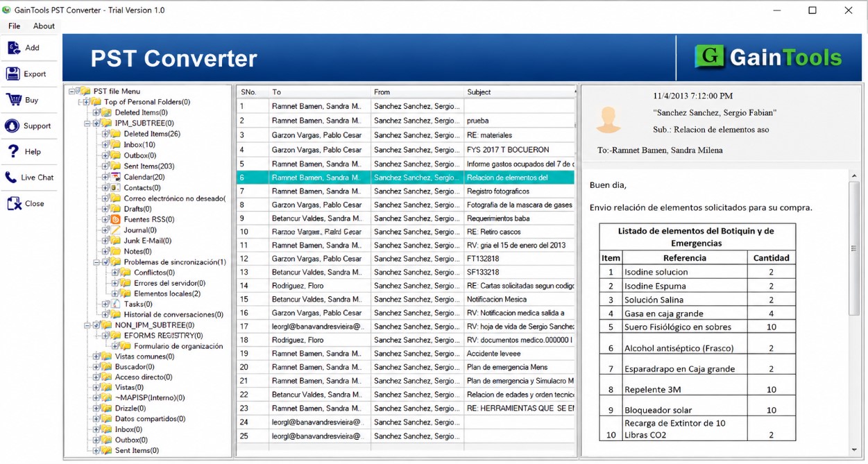Select email with subject 'SF133218'
868x464 pixels.
406,272
